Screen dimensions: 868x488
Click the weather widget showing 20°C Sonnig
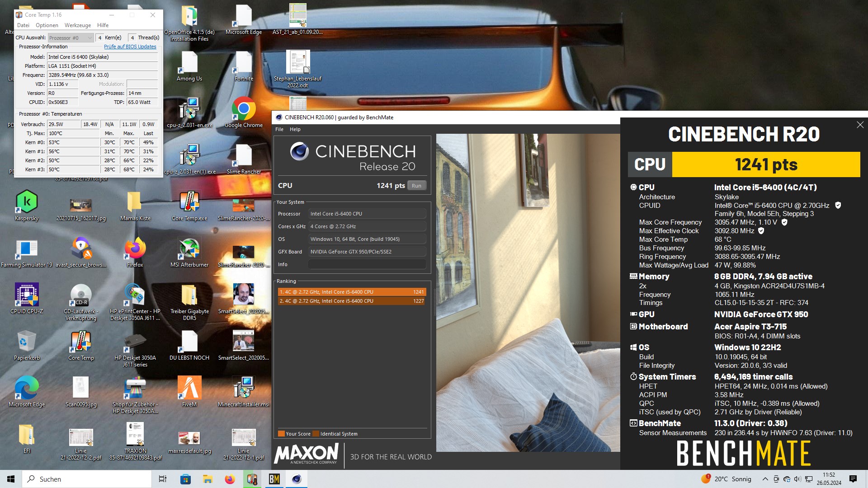pyautogui.click(x=726, y=479)
